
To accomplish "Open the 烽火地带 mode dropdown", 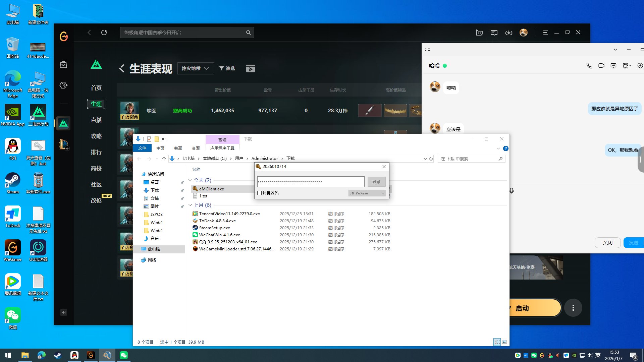I will (x=196, y=68).
